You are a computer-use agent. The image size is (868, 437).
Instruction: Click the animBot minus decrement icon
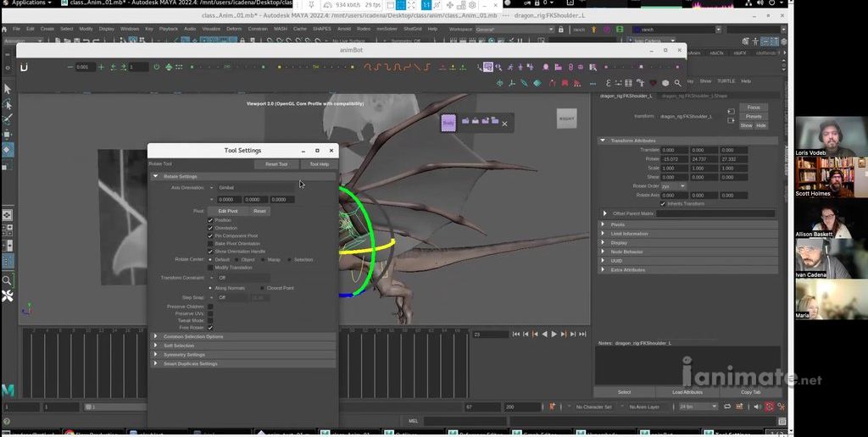[70, 67]
